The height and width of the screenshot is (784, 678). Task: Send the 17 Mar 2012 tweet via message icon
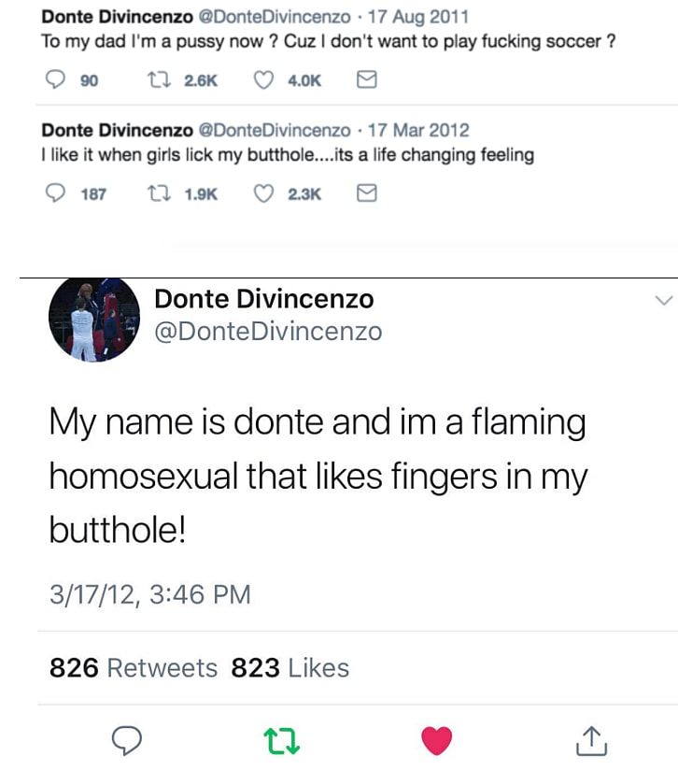point(368,194)
